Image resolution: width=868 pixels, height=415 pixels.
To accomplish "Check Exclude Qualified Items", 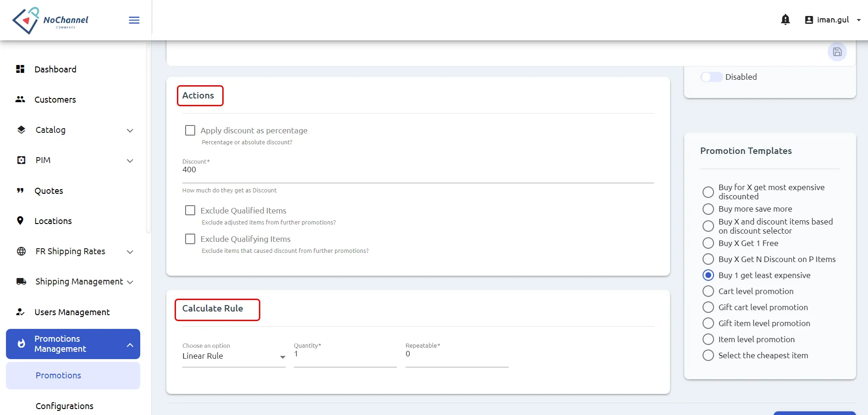I will pos(190,210).
